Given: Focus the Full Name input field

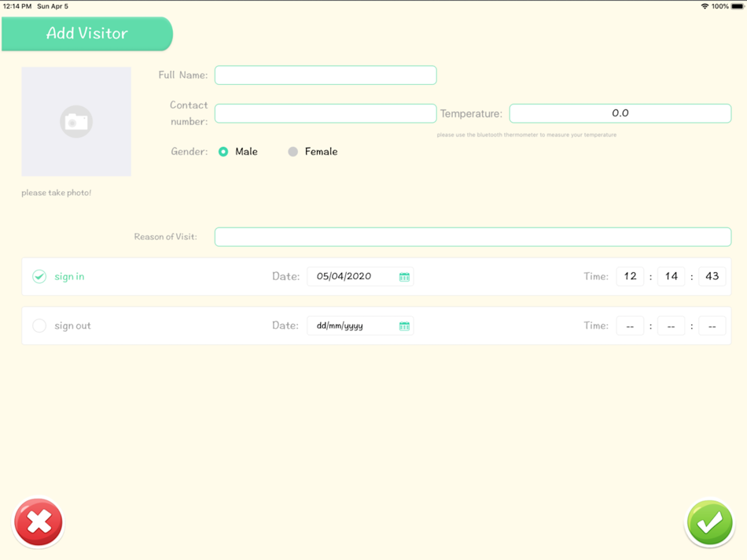Looking at the screenshot, I should coord(326,76).
